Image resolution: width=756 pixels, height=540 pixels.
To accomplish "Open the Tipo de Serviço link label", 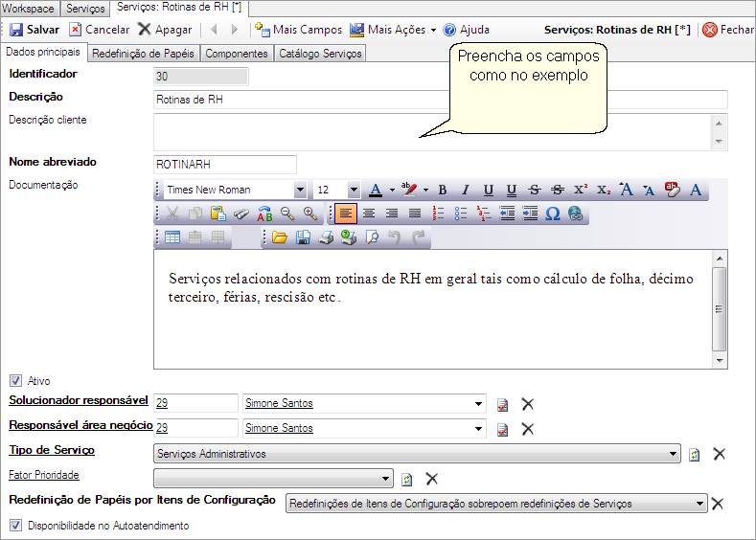I will (x=52, y=450).
